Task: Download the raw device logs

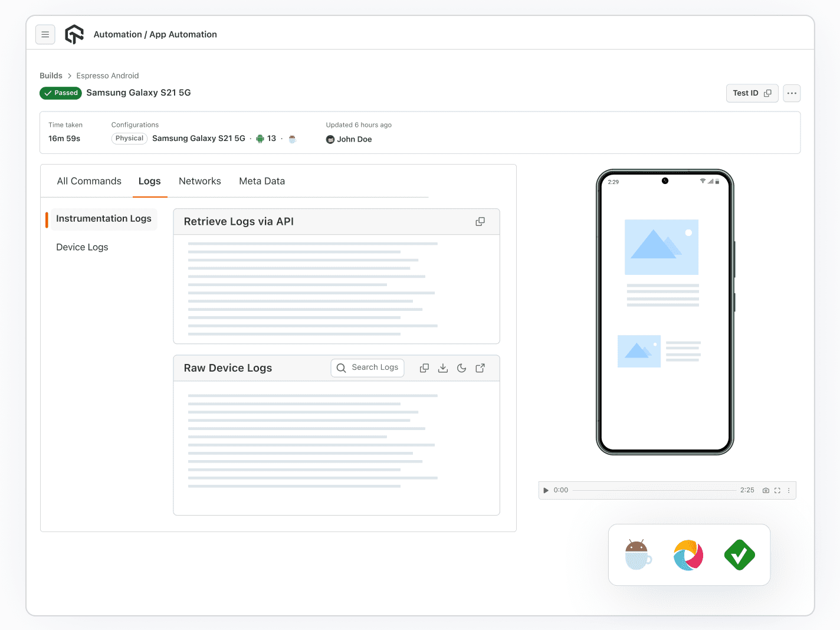Action: pos(443,367)
